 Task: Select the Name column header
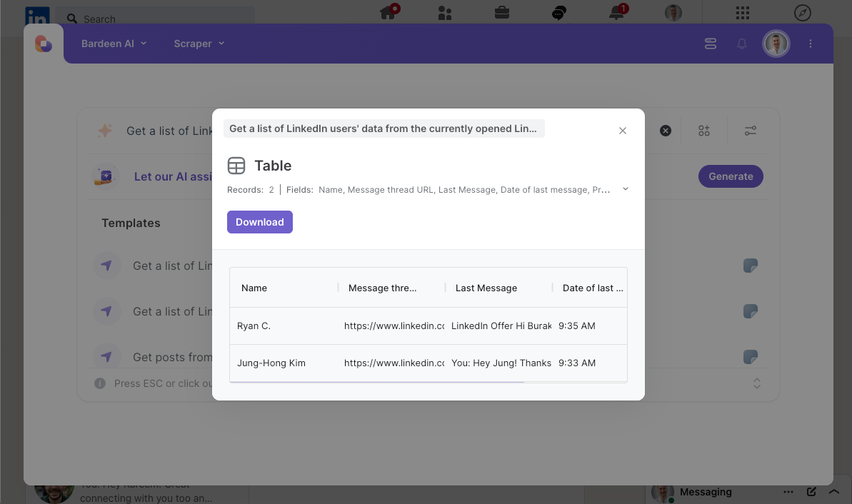pos(254,288)
